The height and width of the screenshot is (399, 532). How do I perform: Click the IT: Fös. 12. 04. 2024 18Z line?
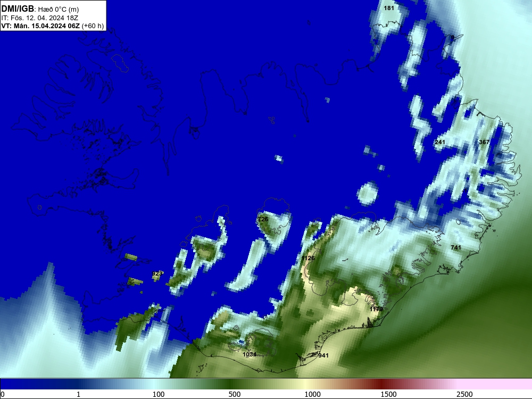coord(40,18)
